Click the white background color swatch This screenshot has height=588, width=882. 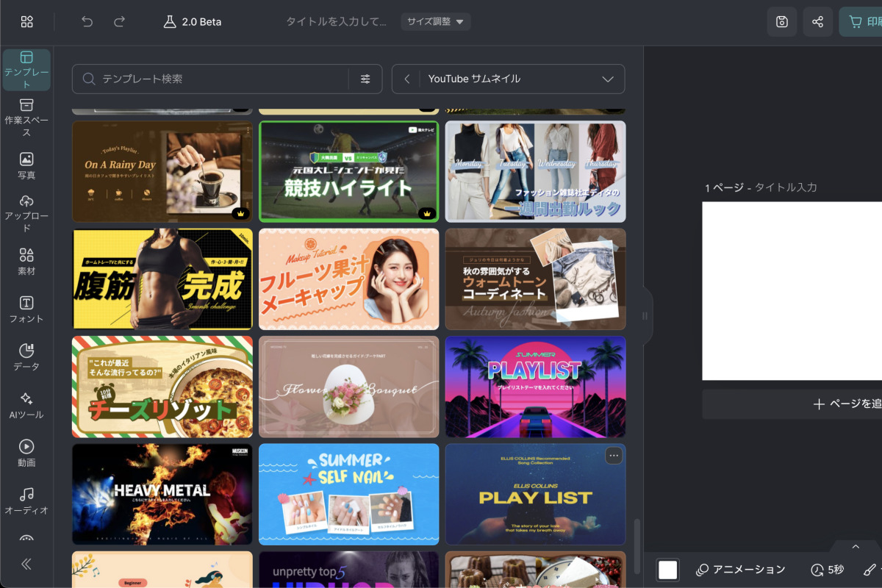click(667, 570)
